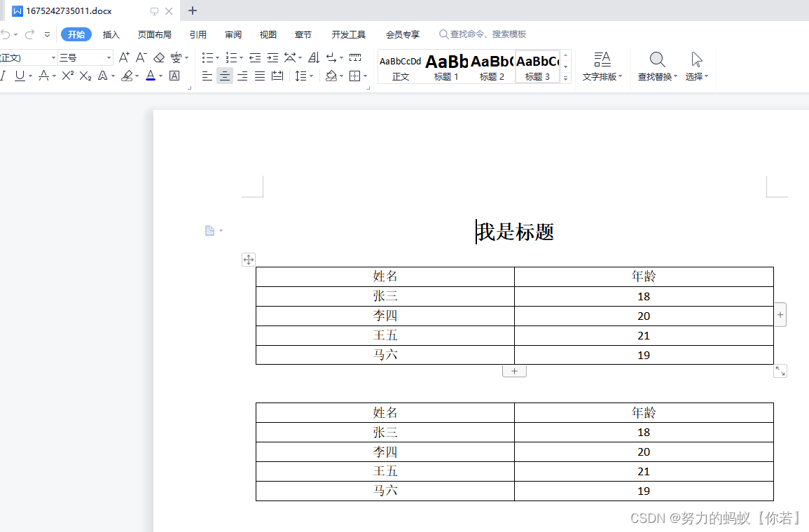Toggle italic formatting
This screenshot has width=809, height=532.
point(3,76)
